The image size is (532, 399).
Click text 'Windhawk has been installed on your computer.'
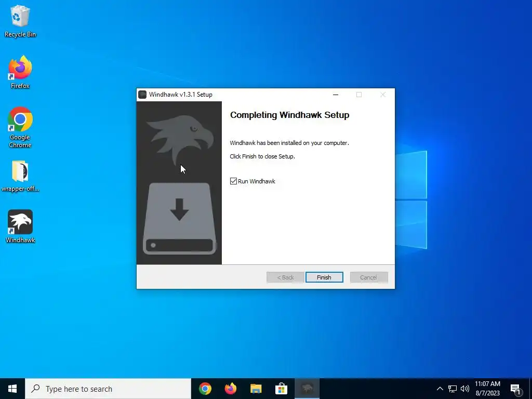[289, 143]
